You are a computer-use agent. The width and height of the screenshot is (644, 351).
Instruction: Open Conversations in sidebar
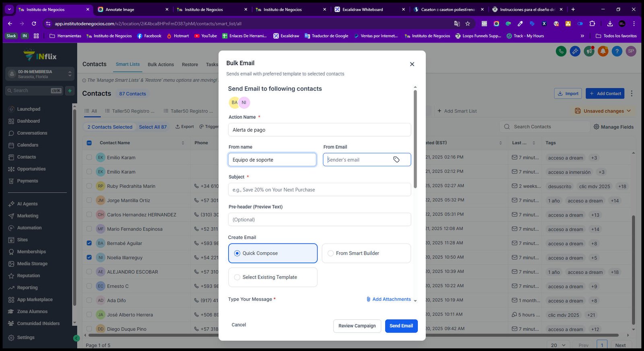32,133
